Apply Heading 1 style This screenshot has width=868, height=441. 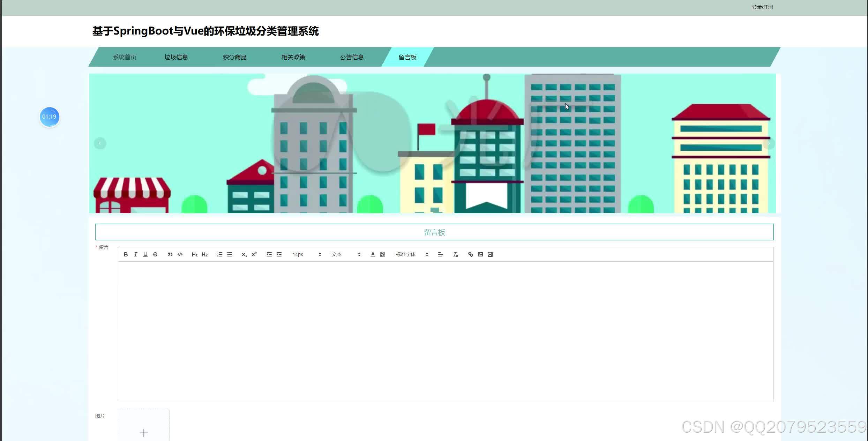point(195,254)
